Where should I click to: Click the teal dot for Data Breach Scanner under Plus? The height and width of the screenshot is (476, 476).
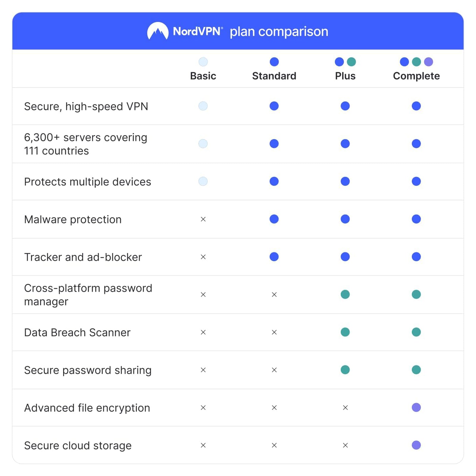click(x=345, y=332)
